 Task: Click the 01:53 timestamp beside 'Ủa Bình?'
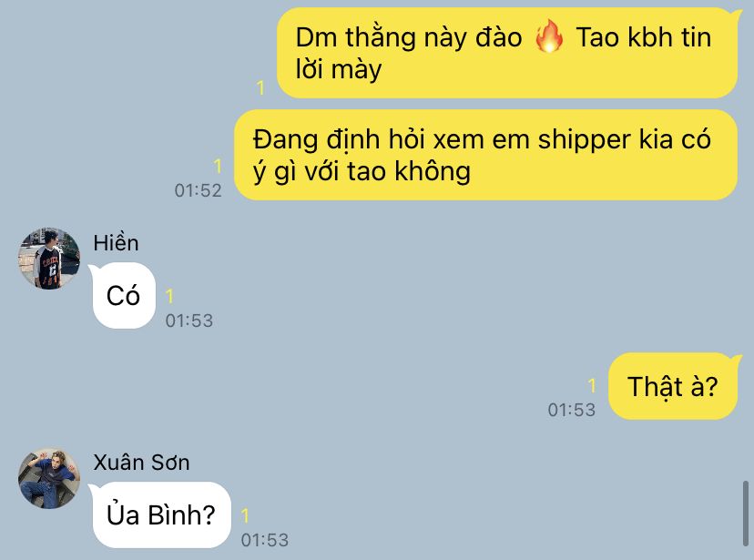264,540
